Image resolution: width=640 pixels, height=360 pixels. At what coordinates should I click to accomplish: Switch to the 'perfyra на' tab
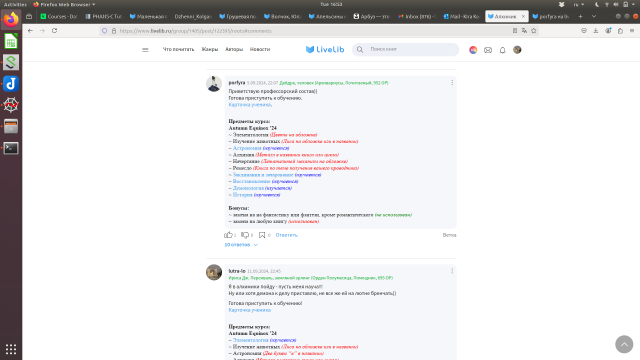(x=551, y=16)
